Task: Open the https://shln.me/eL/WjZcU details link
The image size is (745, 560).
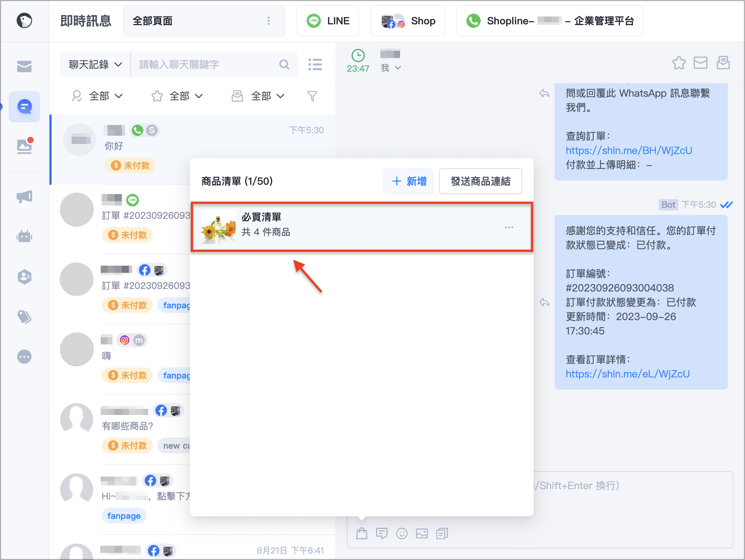Action: 628,374
